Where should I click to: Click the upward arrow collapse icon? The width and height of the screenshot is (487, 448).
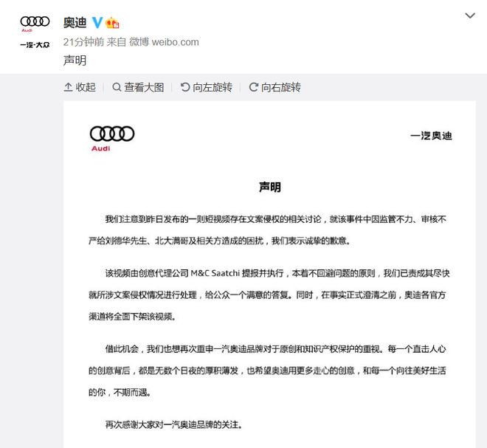pos(69,87)
